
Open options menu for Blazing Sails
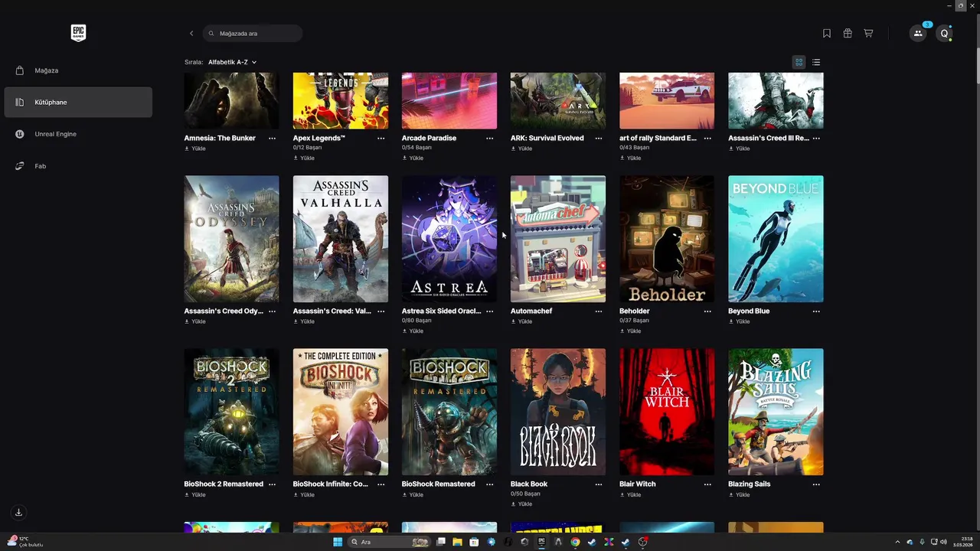pos(815,484)
